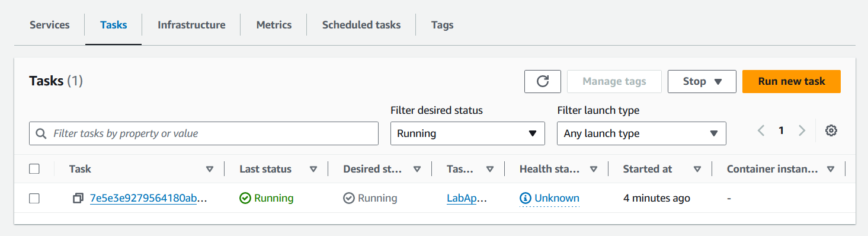Select the Tasks tab
Image resolution: width=868 pixels, height=236 pixels.
click(114, 25)
